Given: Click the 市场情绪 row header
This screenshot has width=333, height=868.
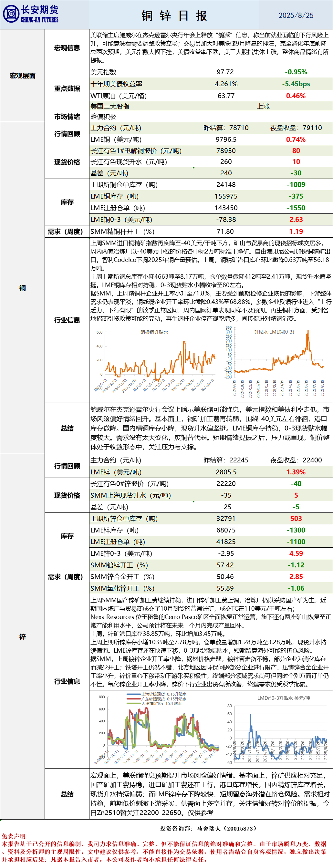Looking at the screenshot, I should tap(67, 117).
